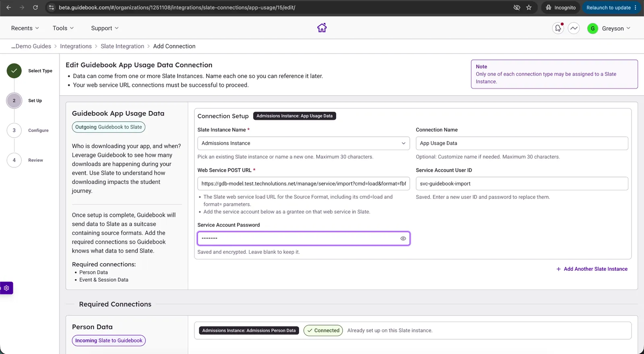The height and width of the screenshot is (354, 644).
Task: Go to the Guidebook home icon
Action: 322,28
